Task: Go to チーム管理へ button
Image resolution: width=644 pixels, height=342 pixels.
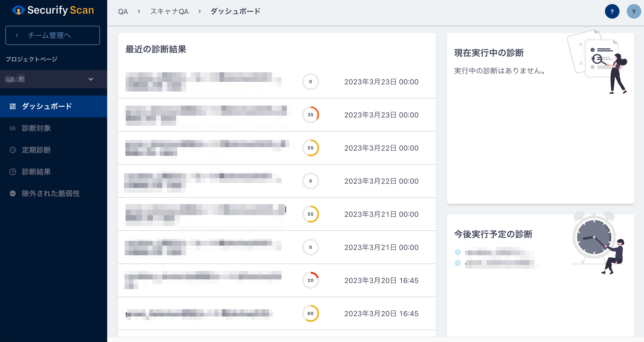Action: pos(52,35)
